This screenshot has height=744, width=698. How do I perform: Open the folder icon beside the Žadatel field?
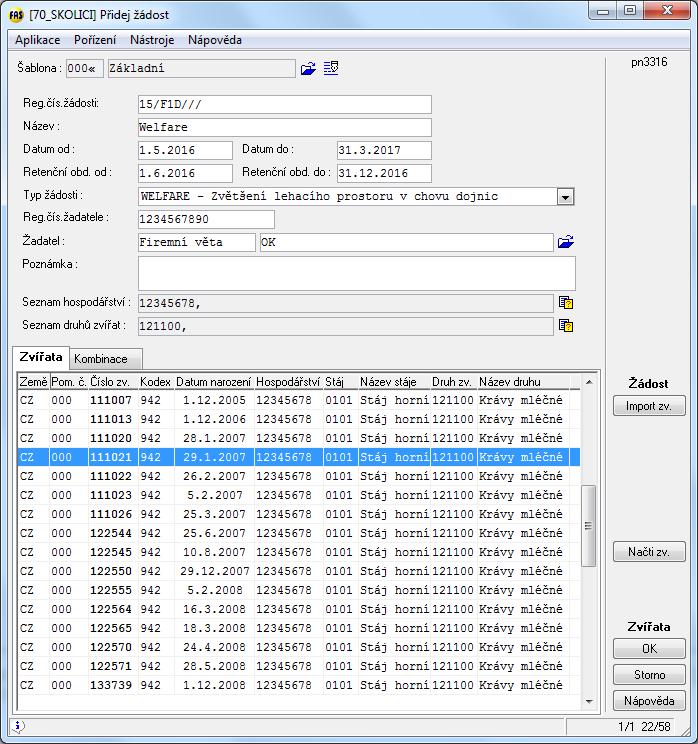(566, 242)
